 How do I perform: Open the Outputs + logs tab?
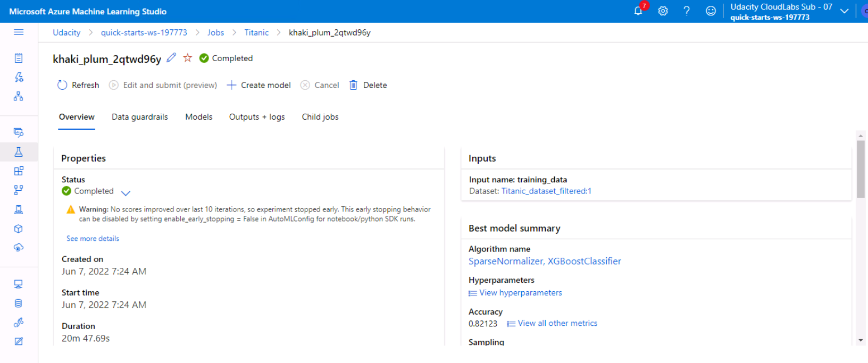[257, 117]
